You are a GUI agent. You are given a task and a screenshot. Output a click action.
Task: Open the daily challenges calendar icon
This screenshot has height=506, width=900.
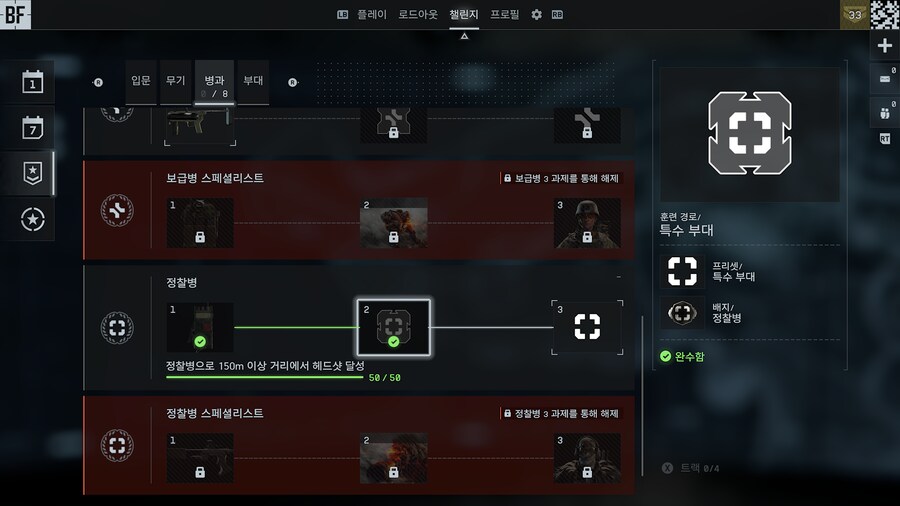33,82
